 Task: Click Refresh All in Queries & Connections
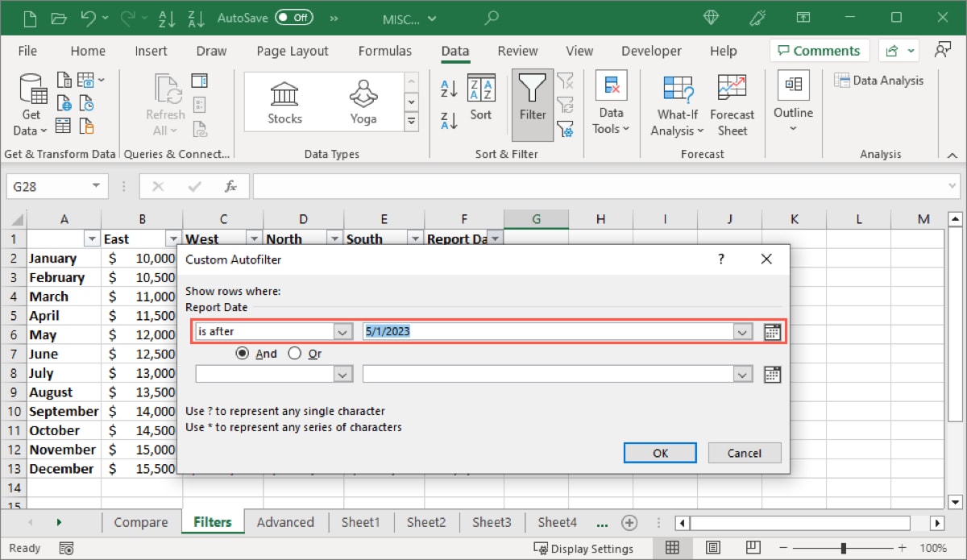(x=164, y=103)
